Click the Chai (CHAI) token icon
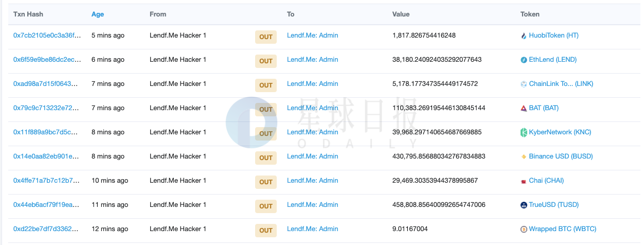Viewport: 644px width, 245px height. (x=524, y=181)
